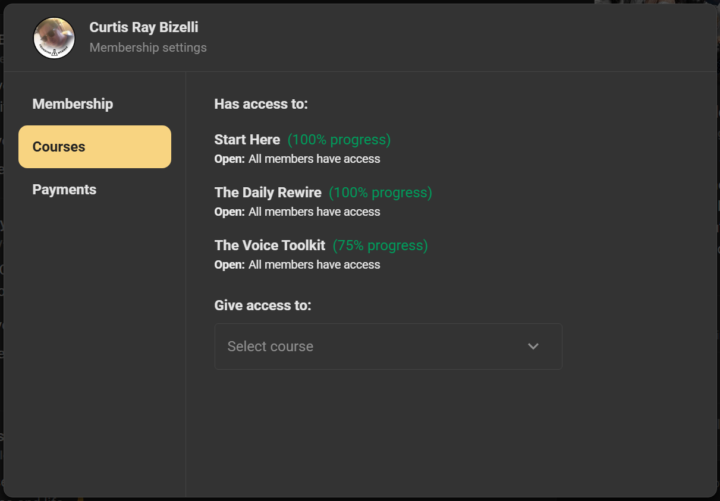Image resolution: width=720 pixels, height=501 pixels.
Task: Click the Select course placeholder text
Action: click(270, 347)
